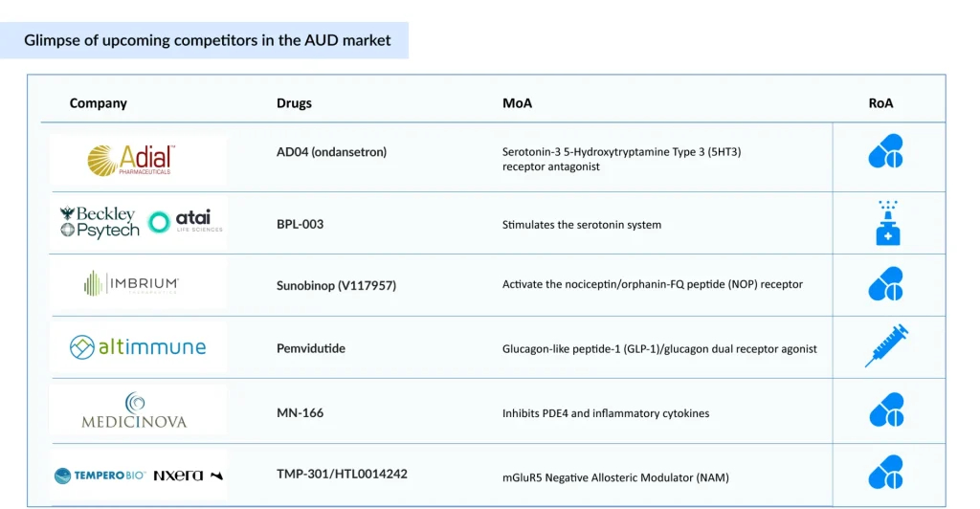Screen dimensions: 980x509
Task: Click the AUD market competitors heading
Action: (x=207, y=40)
